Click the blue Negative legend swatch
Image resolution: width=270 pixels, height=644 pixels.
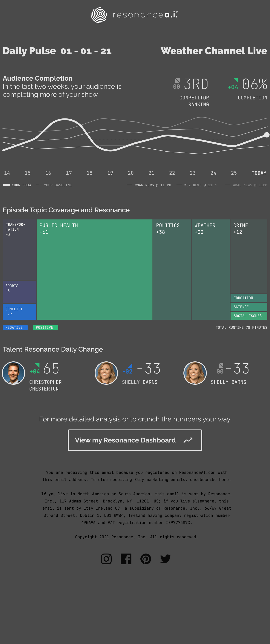(15, 328)
